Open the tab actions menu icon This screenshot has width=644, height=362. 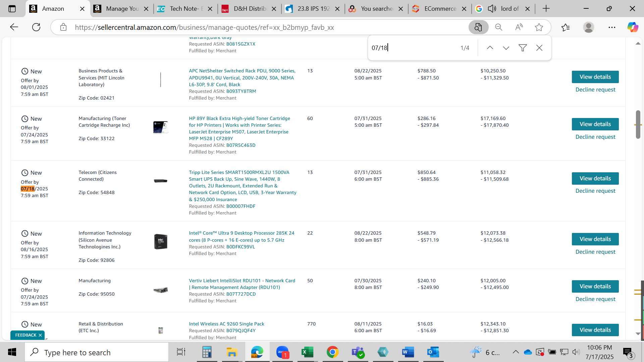[12, 9]
